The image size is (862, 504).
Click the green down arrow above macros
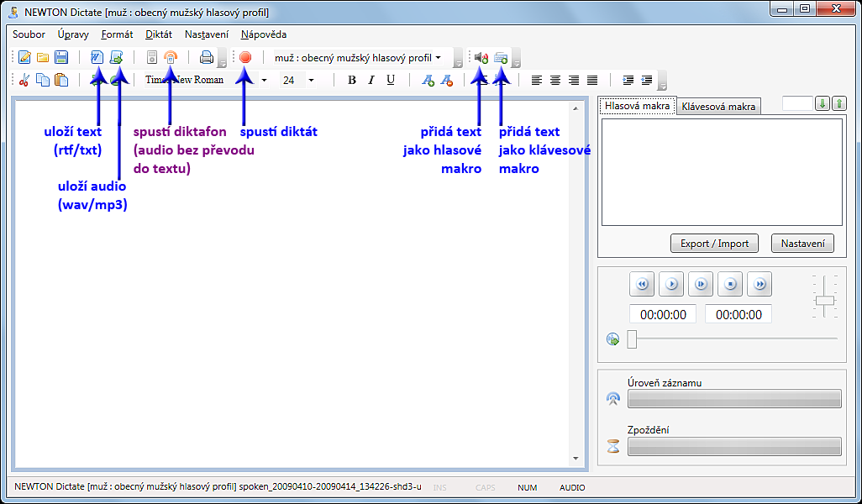tap(822, 103)
